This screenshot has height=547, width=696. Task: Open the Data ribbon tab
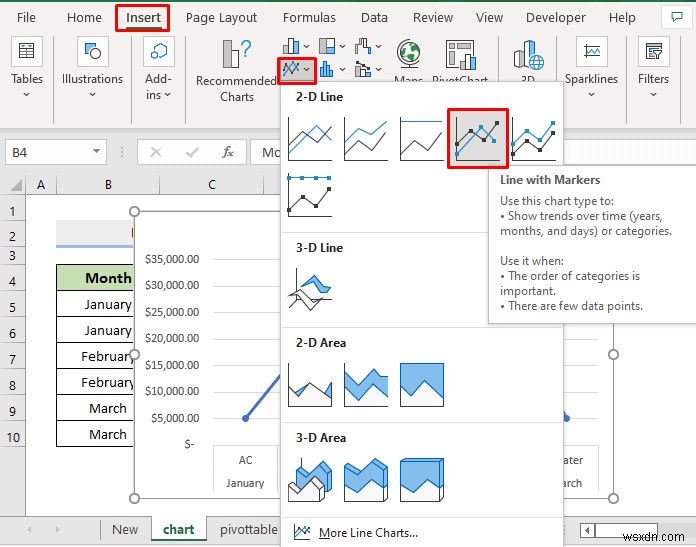tap(374, 17)
